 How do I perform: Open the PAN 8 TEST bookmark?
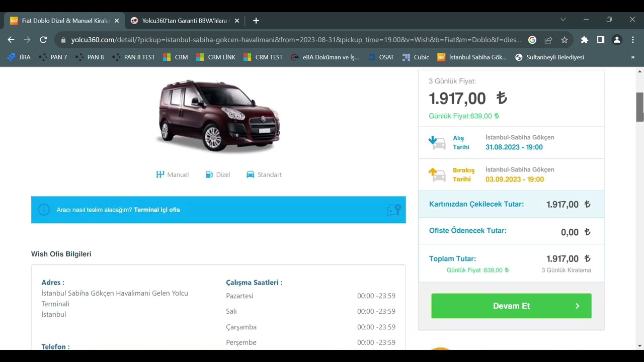(133, 57)
